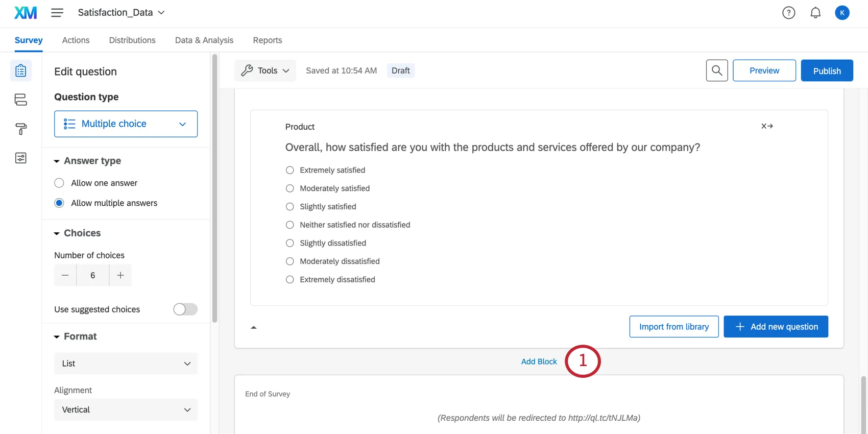Select the Allow one answer radio button
The width and height of the screenshot is (868, 434).
click(59, 183)
